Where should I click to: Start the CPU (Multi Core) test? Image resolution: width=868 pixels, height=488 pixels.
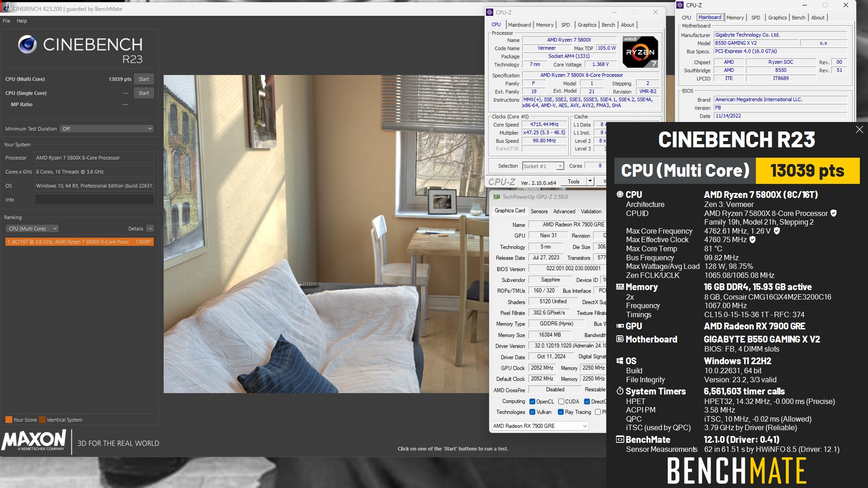pos(144,79)
